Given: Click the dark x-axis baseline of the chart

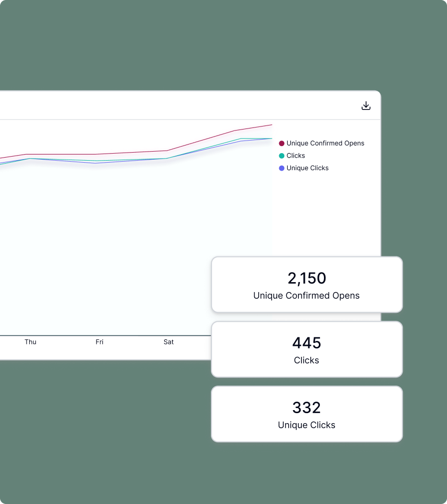Looking at the screenshot, I should click(x=100, y=335).
